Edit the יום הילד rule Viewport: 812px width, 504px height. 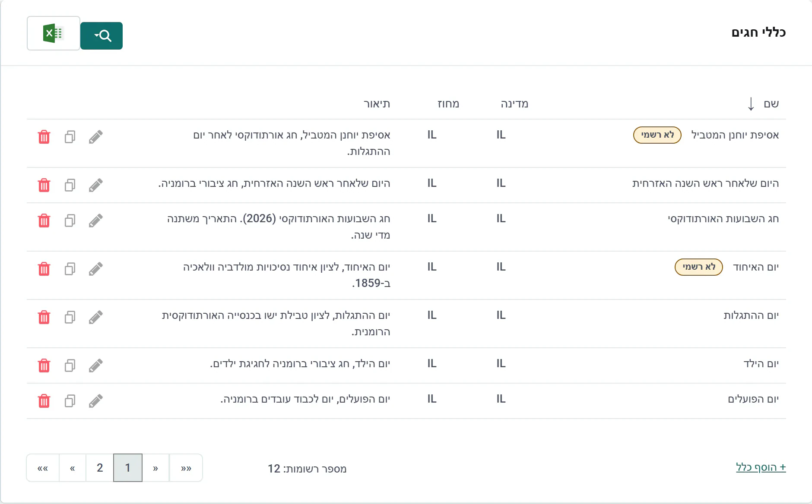(96, 365)
